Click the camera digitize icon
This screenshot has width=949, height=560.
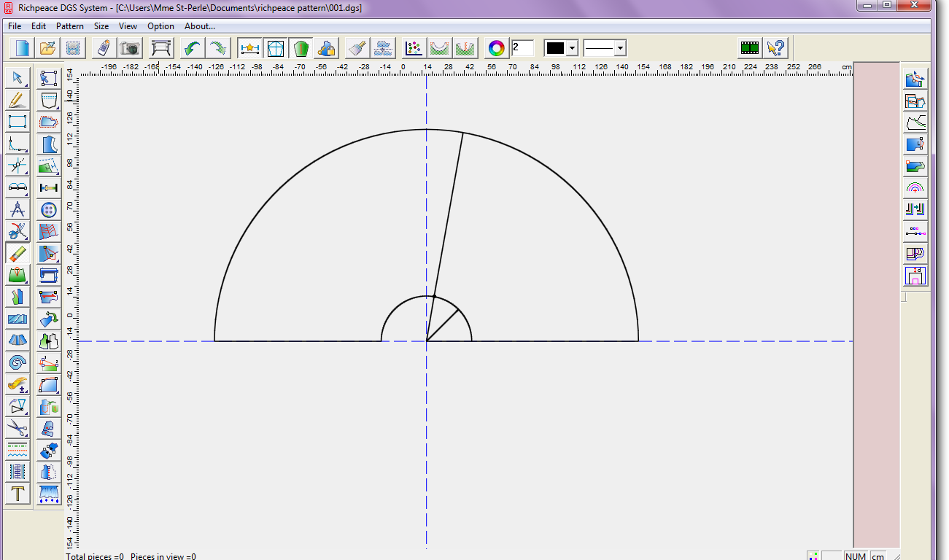130,48
